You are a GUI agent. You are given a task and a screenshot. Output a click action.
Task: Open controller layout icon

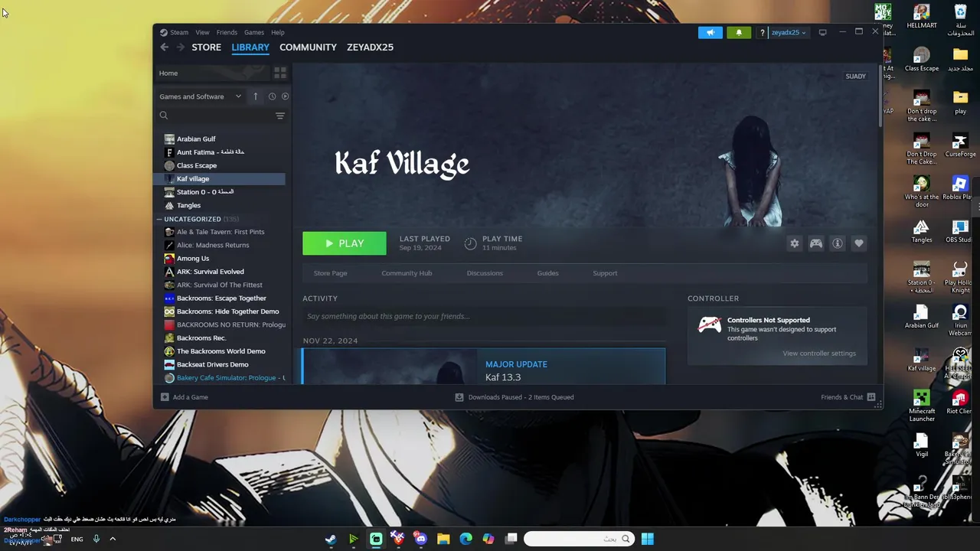816,243
